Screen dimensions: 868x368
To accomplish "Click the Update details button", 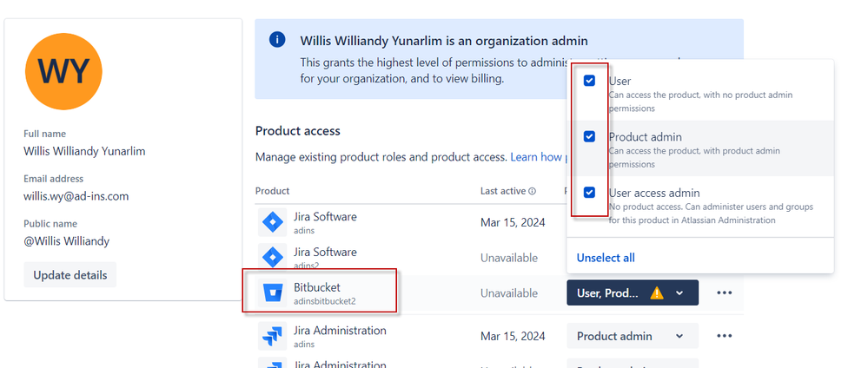I will [x=70, y=275].
